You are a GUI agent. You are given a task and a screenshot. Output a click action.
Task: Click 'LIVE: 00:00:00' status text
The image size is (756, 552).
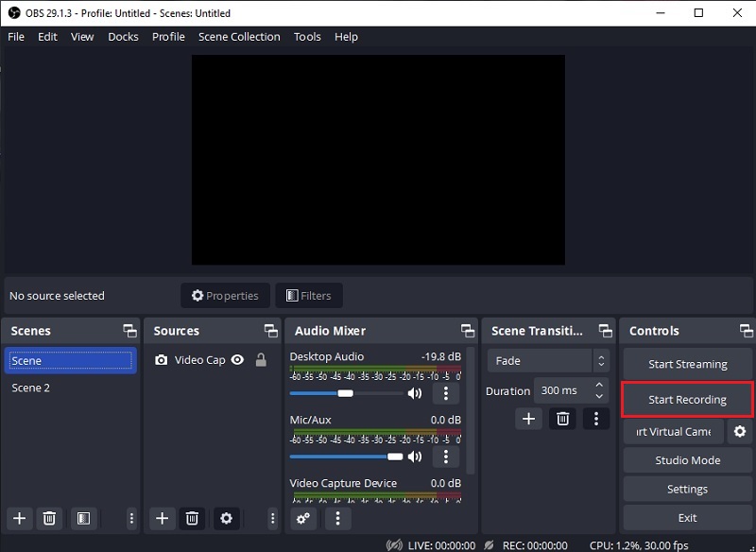441,545
